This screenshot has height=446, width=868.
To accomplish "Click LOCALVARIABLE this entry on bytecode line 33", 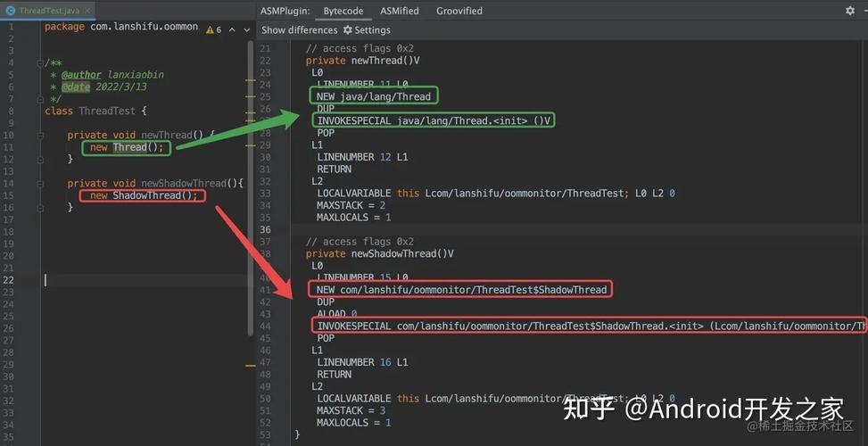I will [x=495, y=194].
